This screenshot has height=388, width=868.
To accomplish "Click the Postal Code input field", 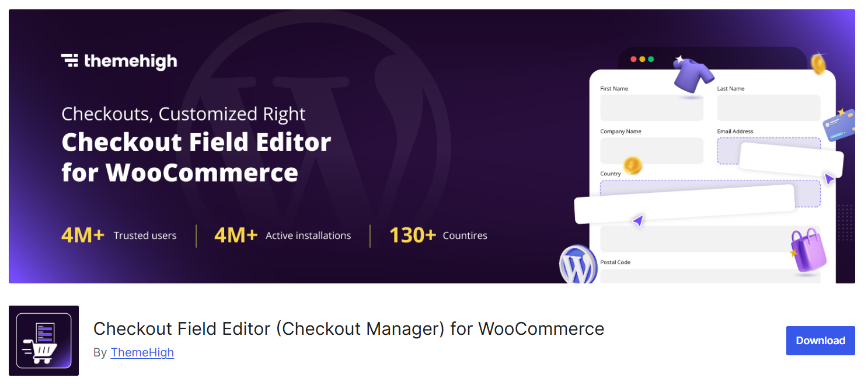I will 700,276.
